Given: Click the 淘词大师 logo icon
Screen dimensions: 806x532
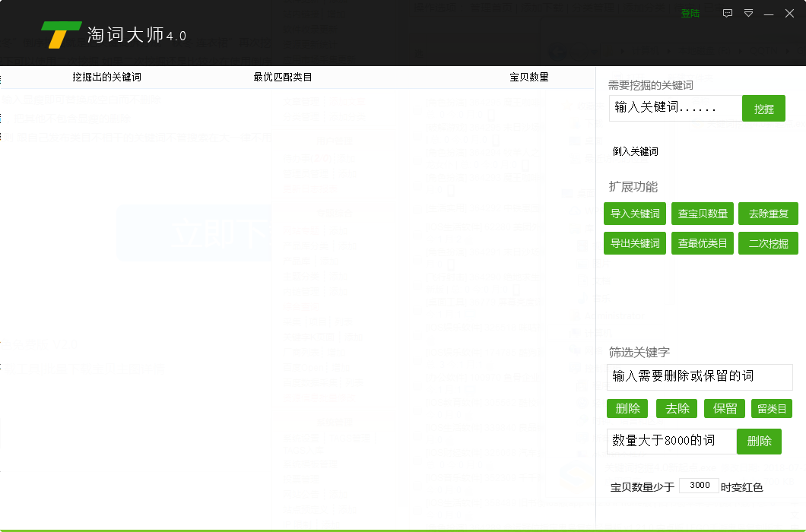Looking at the screenshot, I should coord(61,34).
